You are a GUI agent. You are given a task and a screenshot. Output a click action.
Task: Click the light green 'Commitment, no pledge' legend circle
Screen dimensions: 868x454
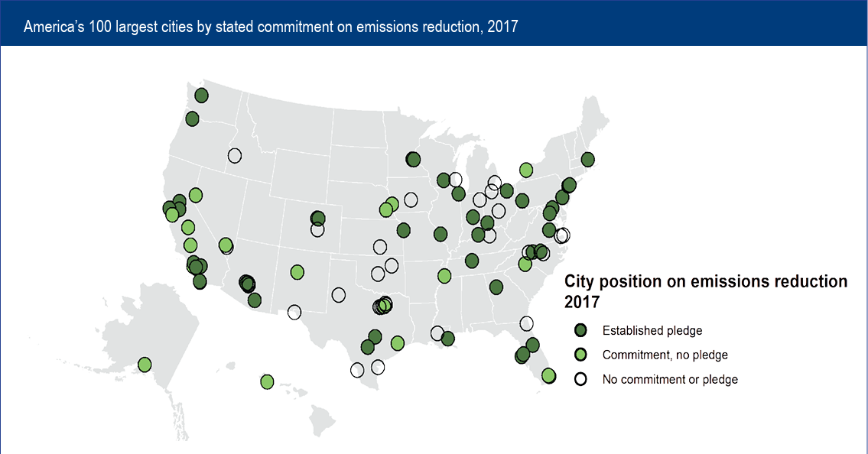coord(580,355)
